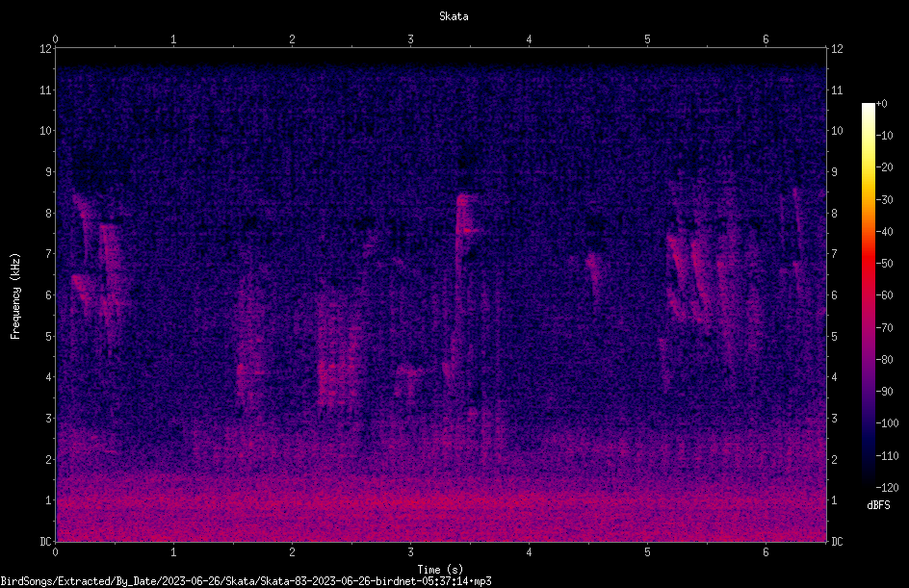Image resolution: width=909 pixels, height=588 pixels.
Task: Click the "Skata" plot title
Action: coord(454,16)
